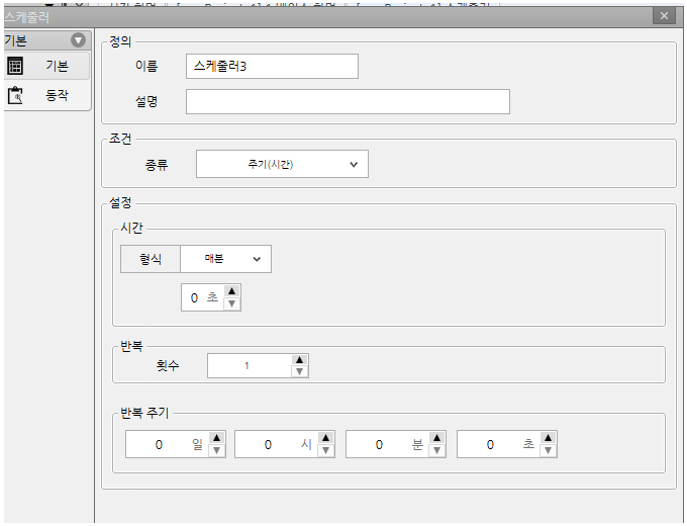Viewport: 687px width, 526px height.
Task: Increase the 반복 주기 시 value
Action: coord(326,438)
